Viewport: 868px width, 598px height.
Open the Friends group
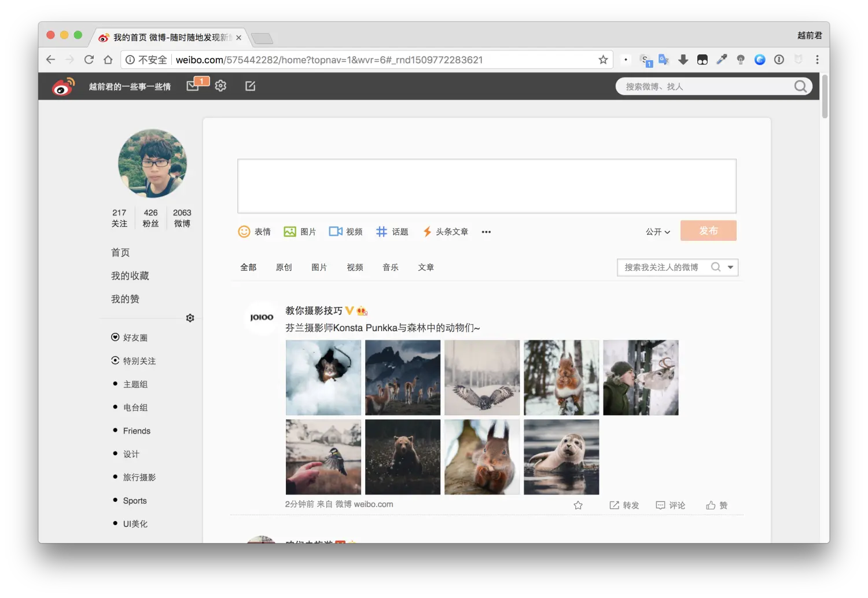coord(137,431)
